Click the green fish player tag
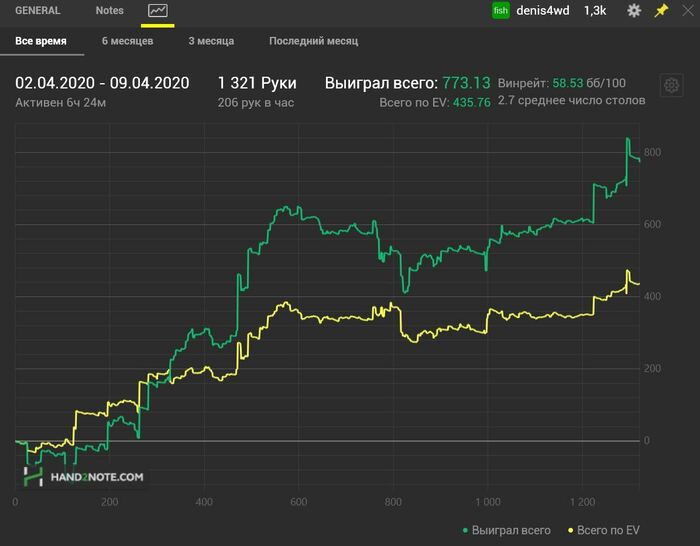Screen dimensions: 700x546 coord(500,11)
